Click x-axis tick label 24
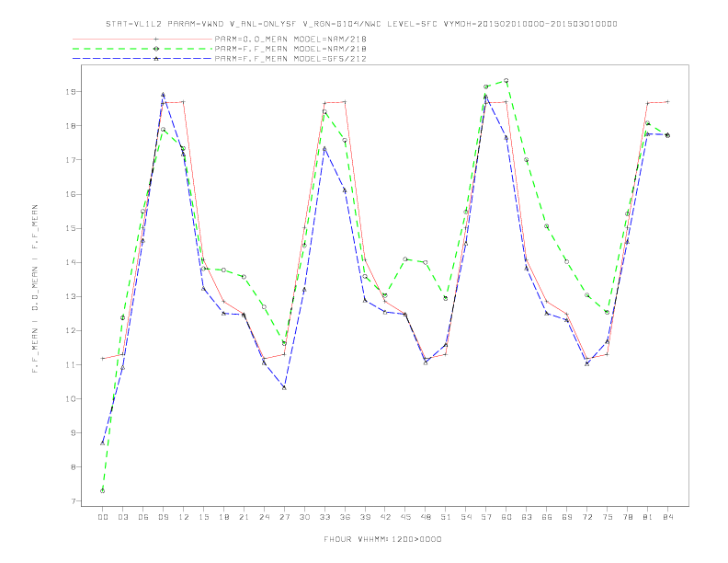Image resolution: width=728 pixels, height=563 pixels. click(x=264, y=517)
